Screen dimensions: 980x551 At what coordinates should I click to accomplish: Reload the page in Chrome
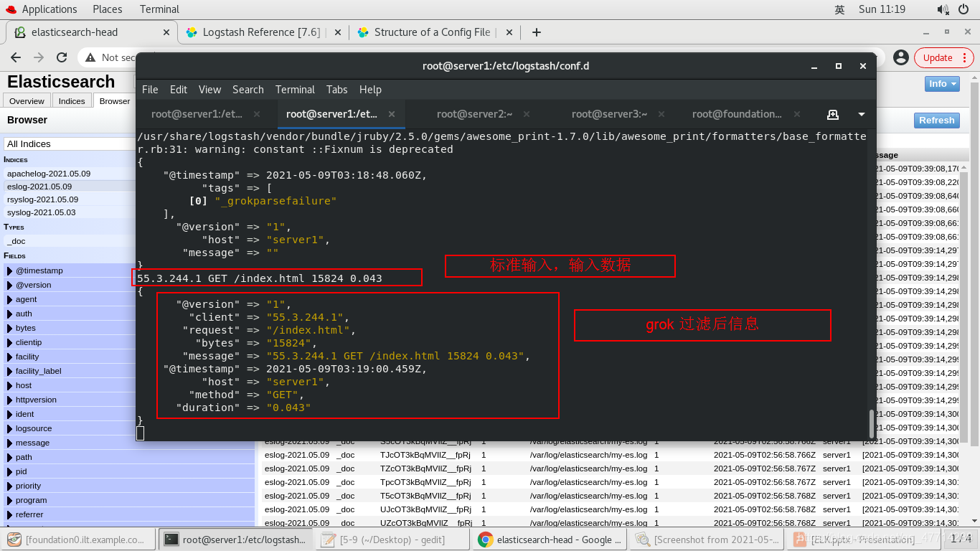[62, 57]
